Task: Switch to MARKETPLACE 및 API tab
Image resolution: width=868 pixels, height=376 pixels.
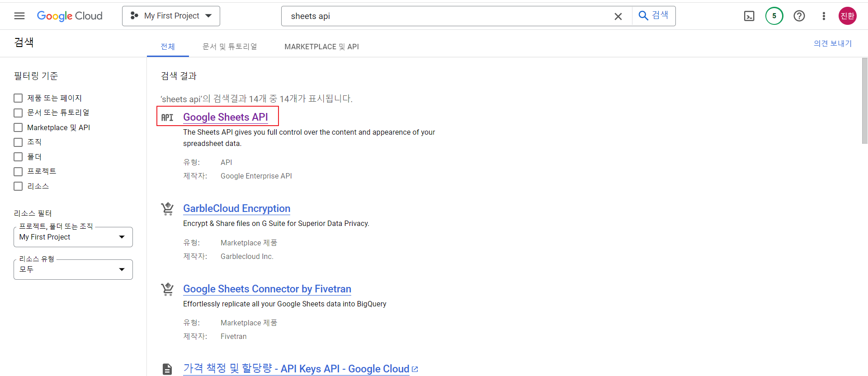Action: 321,47
